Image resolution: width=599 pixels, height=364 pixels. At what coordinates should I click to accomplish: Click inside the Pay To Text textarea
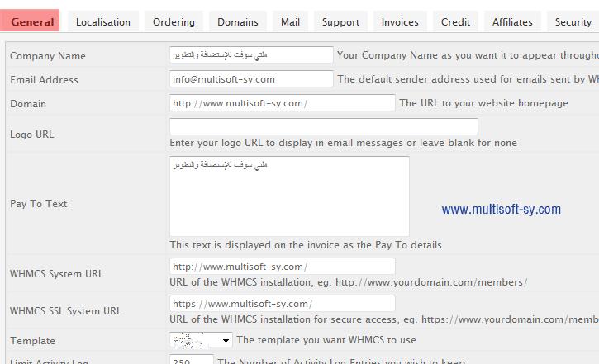tap(289, 196)
